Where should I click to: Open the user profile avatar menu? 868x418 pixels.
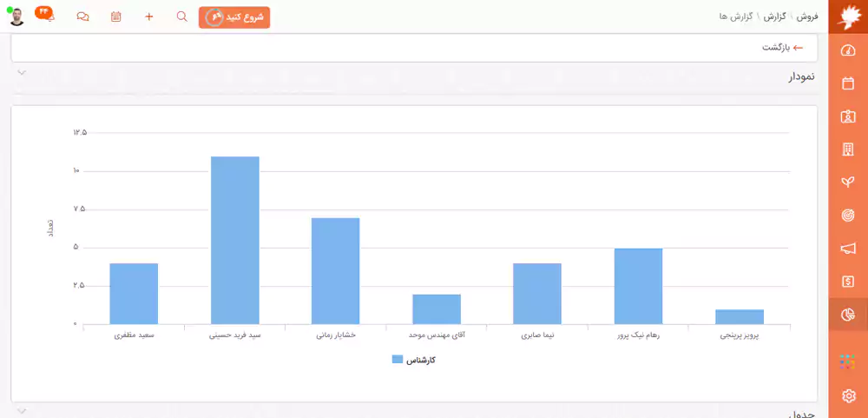[16, 17]
